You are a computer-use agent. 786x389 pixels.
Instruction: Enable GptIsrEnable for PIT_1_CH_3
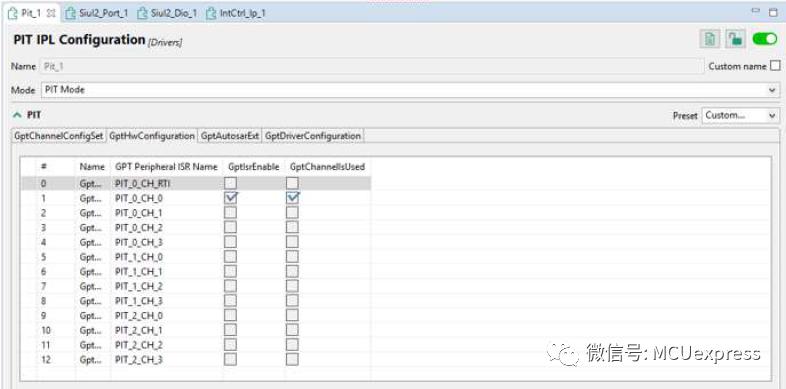(x=231, y=301)
